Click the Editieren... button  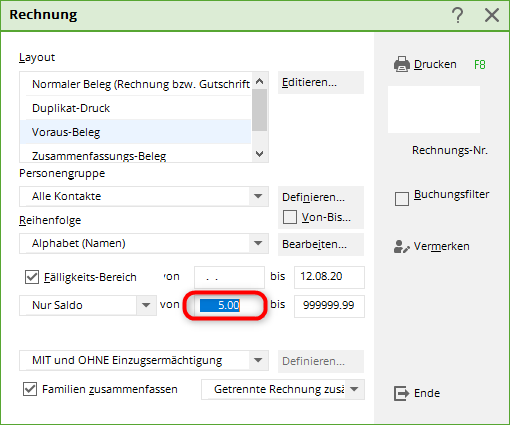321,82
